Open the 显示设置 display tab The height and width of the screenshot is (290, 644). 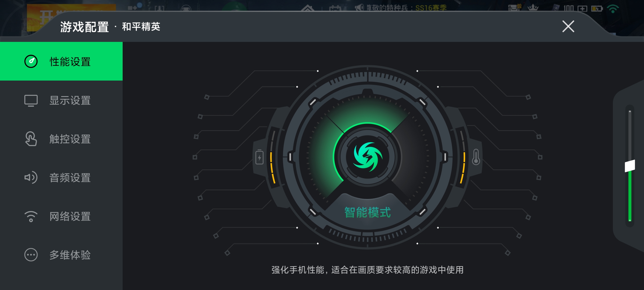61,100
